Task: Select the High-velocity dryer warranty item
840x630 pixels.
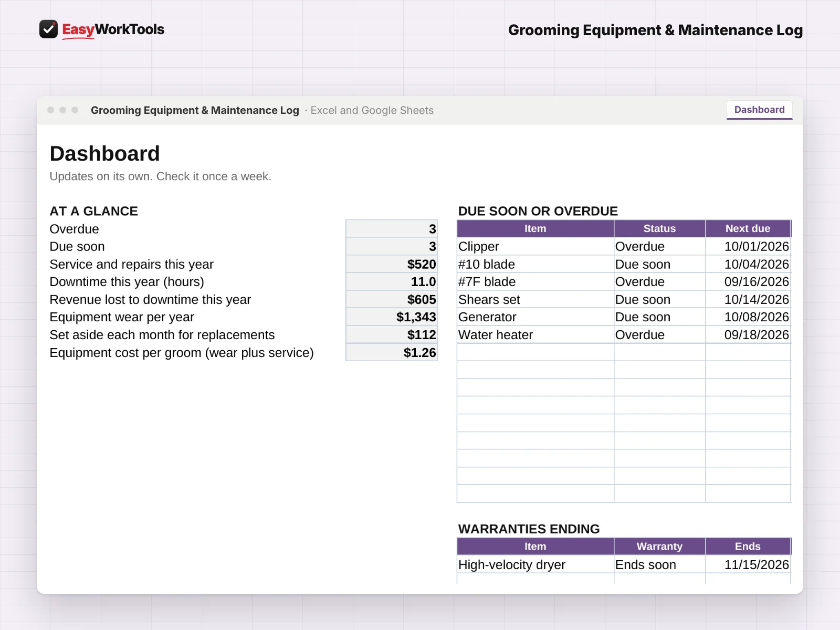Action: 535,564
